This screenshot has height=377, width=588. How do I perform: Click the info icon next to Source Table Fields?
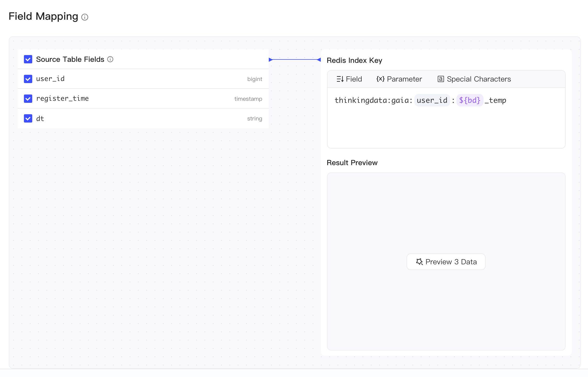click(110, 59)
